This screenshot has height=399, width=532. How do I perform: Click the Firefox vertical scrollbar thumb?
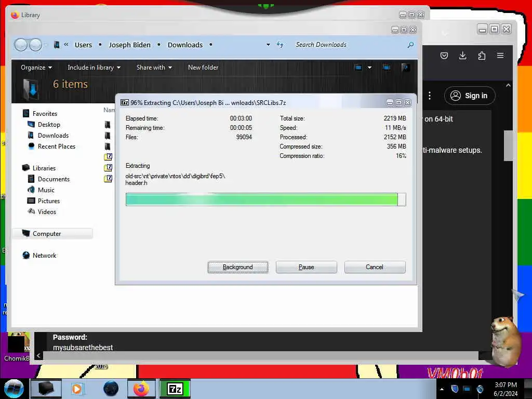[508, 145]
